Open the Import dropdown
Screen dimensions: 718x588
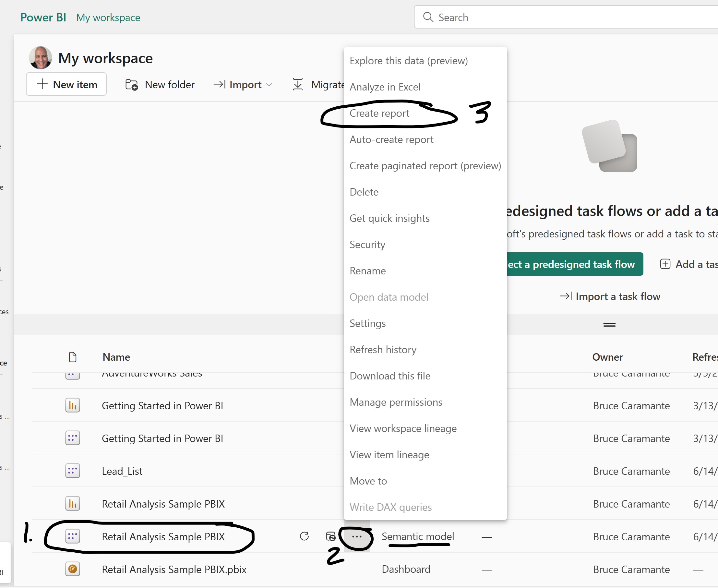243,84
